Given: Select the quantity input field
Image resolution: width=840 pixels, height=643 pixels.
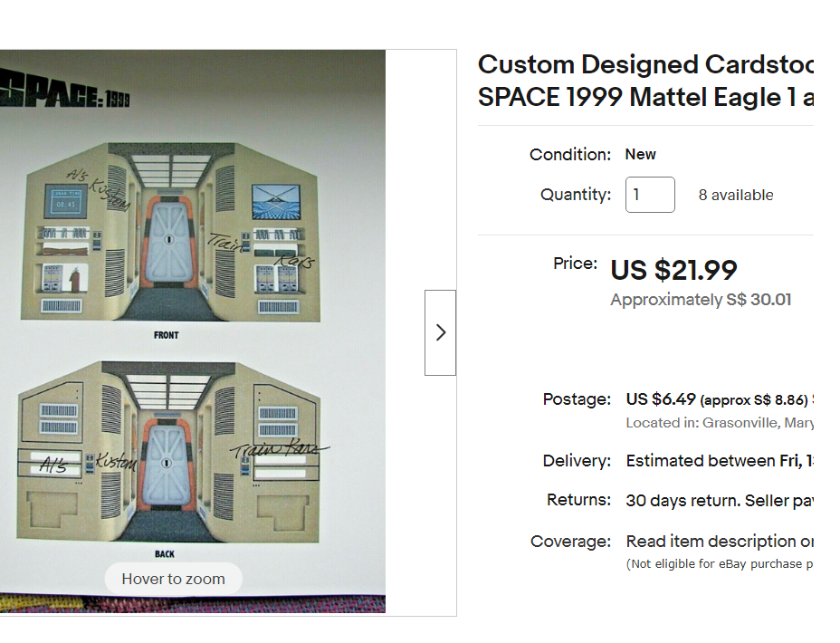Looking at the screenshot, I should click(649, 194).
